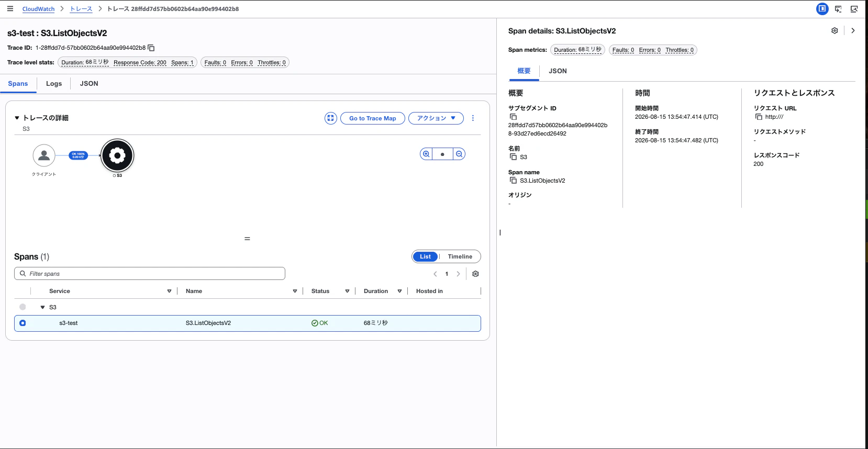Click the Response Code: 200 stat
Image resolution: width=868 pixels, height=449 pixels.
point(140,63)
